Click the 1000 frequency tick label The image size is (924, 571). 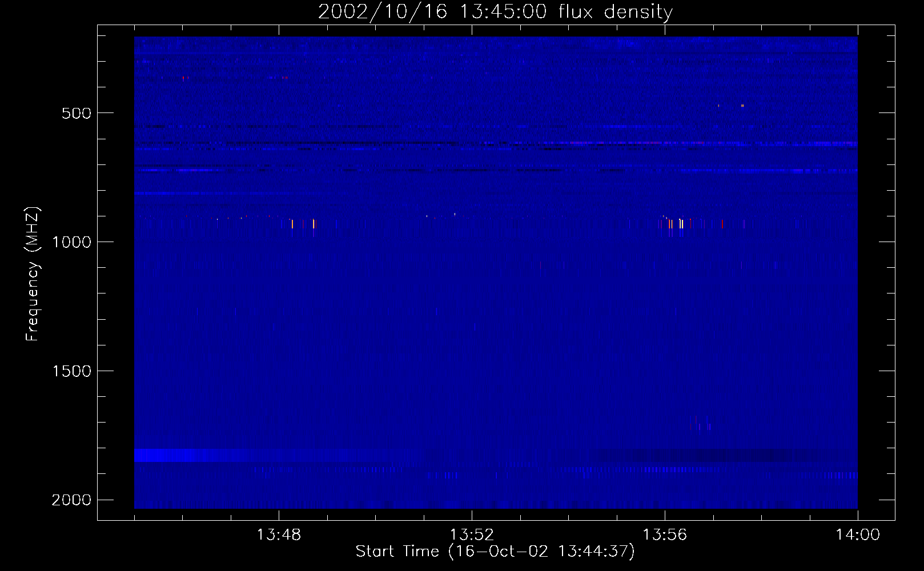71,242
